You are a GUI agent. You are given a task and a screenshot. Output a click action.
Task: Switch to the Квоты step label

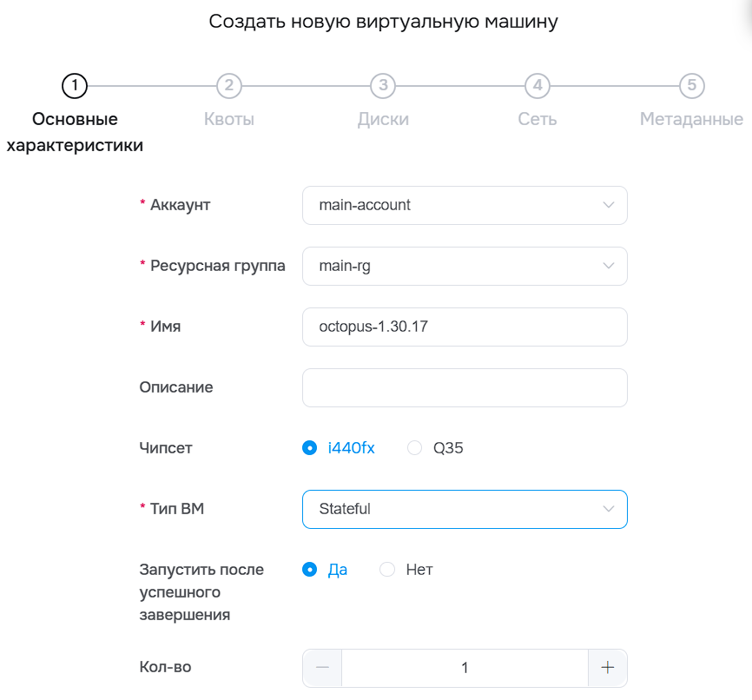(229, 120)
